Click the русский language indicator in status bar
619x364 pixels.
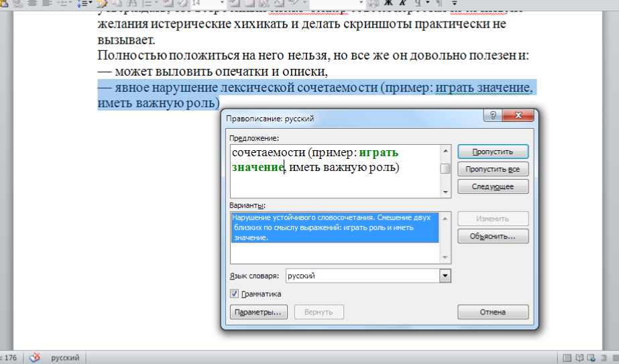(x=66, y=357)
